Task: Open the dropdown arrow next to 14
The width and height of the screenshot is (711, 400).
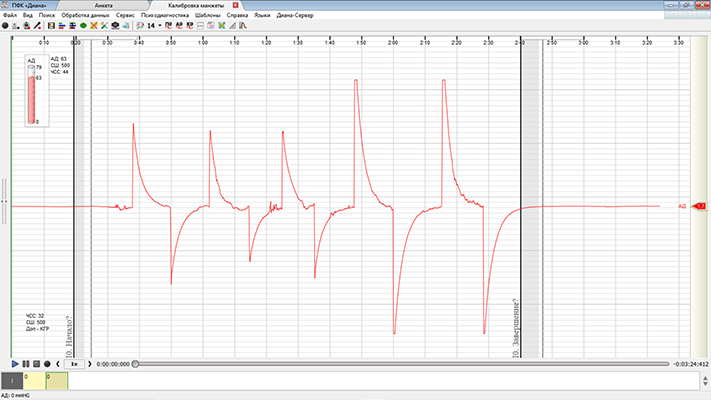Action: 160,26
